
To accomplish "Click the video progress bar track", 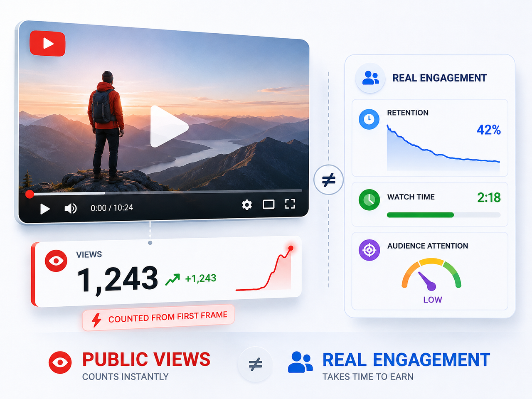I will pos(165,192).
